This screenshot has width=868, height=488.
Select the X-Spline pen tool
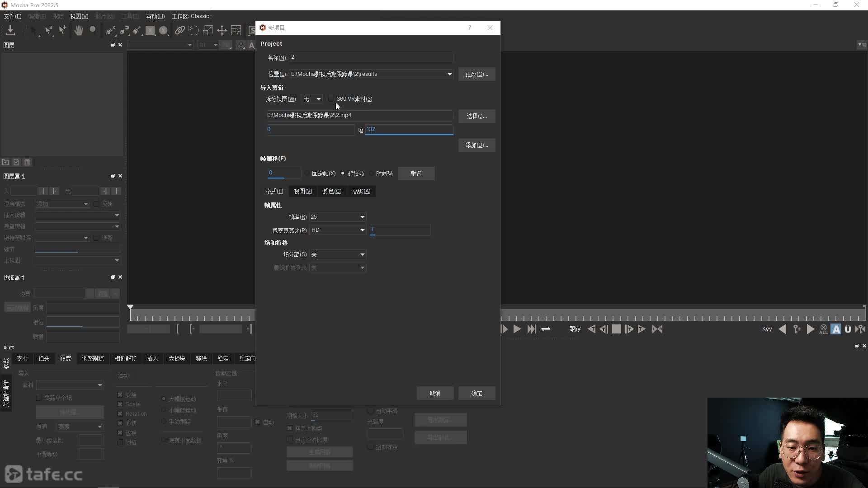tap(110, 30)
